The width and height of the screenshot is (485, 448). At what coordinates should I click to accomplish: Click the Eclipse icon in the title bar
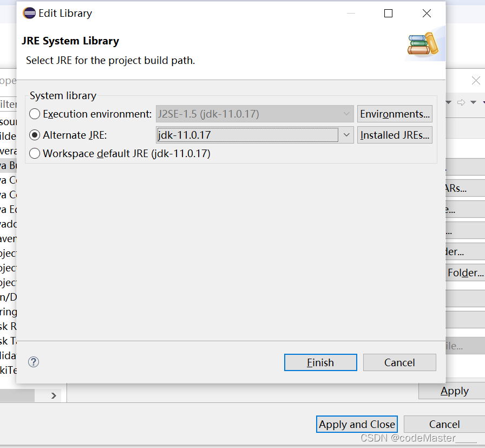pos(29,13)
